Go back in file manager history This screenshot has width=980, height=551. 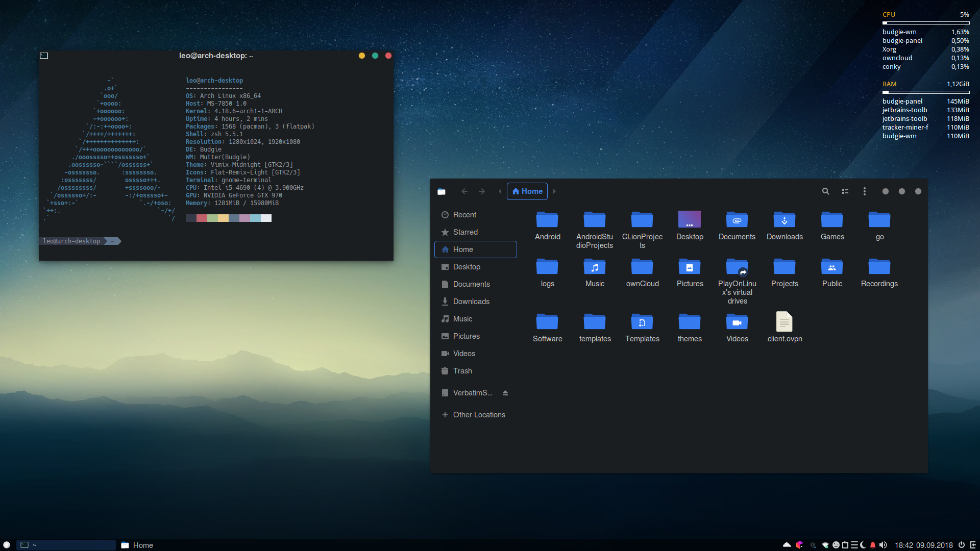(x=464, y=191)
